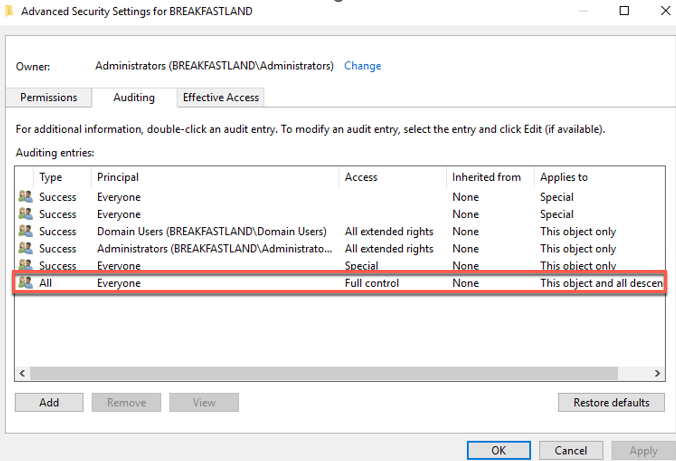Select the Auditing tab
The image size is (676, 461).
click(133, 98)
